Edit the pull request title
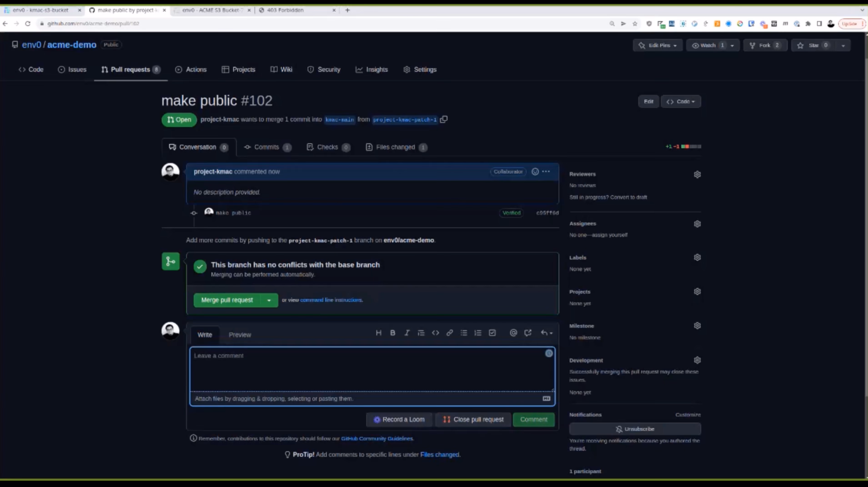The width and height of the screenshot is (868, 487). pyautogui.click(x=648, y=101)
